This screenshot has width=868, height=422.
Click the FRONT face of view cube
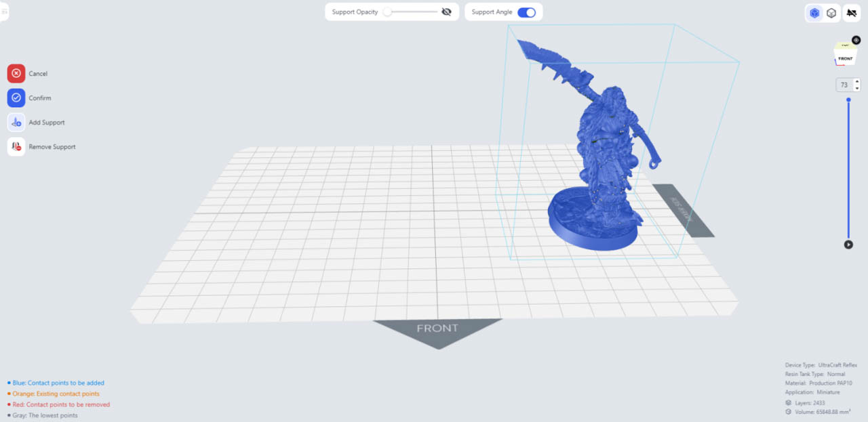[x=845, y=59]
